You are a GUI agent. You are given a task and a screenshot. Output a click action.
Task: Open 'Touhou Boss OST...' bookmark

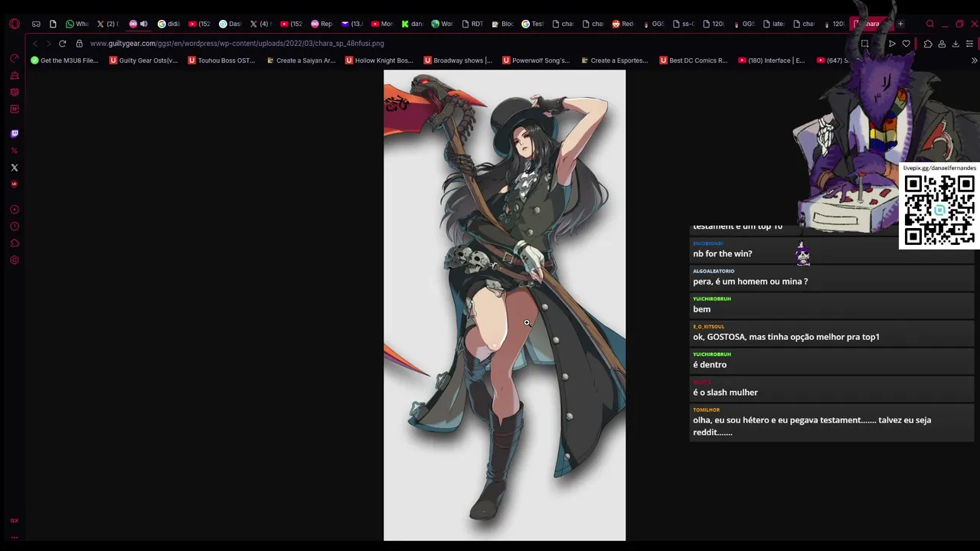coord(222,60)
